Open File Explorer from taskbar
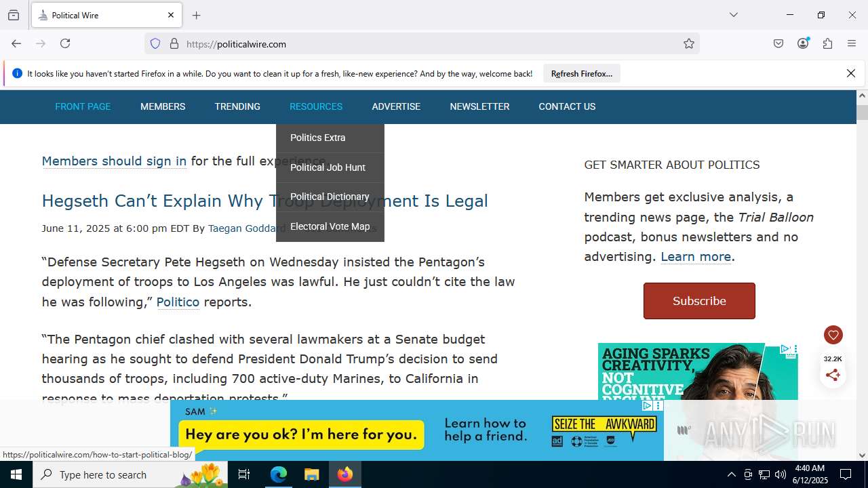The image size is (868, 488). pos(311,474)
